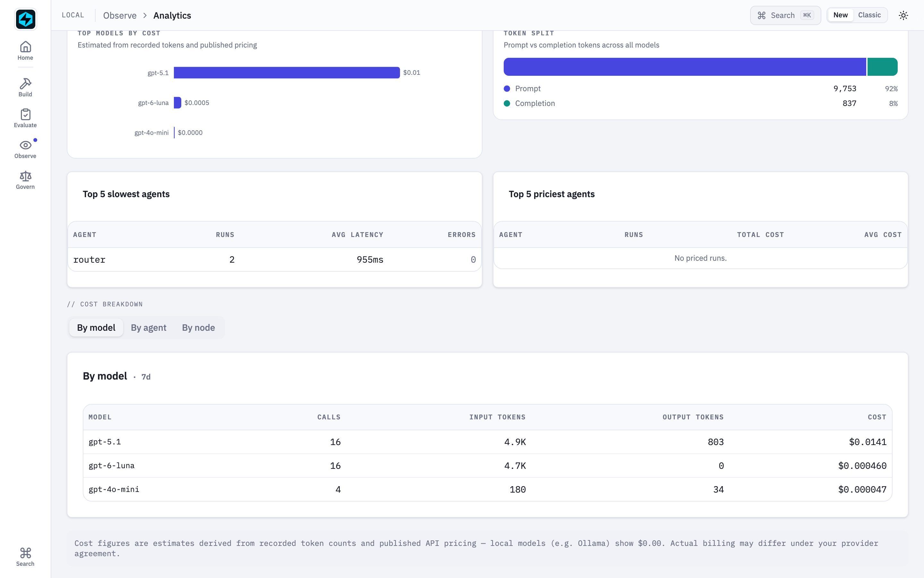Viewport: 924px width, 578px height.
Task: Open the Build hammer section
Action: [x=25, y=88]
